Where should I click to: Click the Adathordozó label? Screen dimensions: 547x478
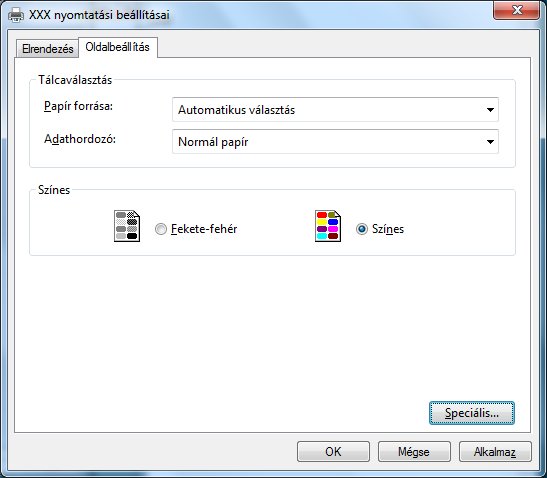(x=80, y=139)
